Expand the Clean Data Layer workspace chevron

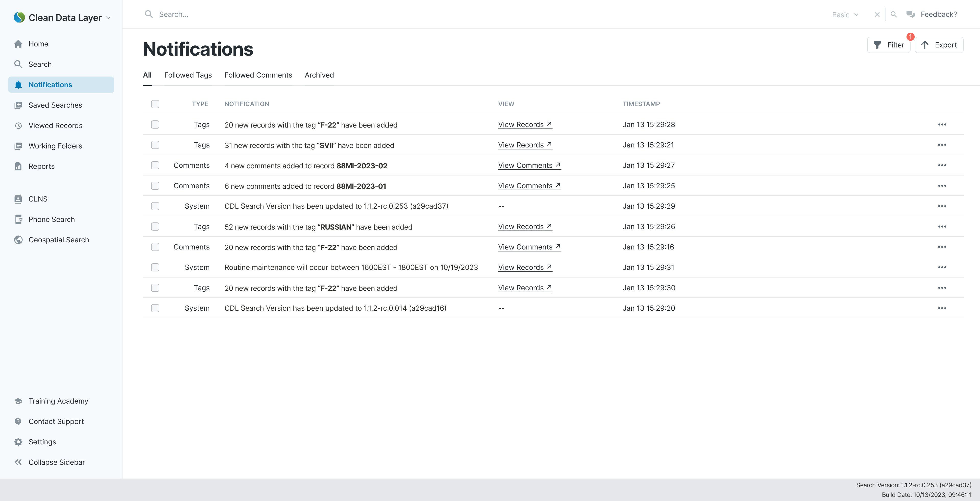[x=108, y=18]
